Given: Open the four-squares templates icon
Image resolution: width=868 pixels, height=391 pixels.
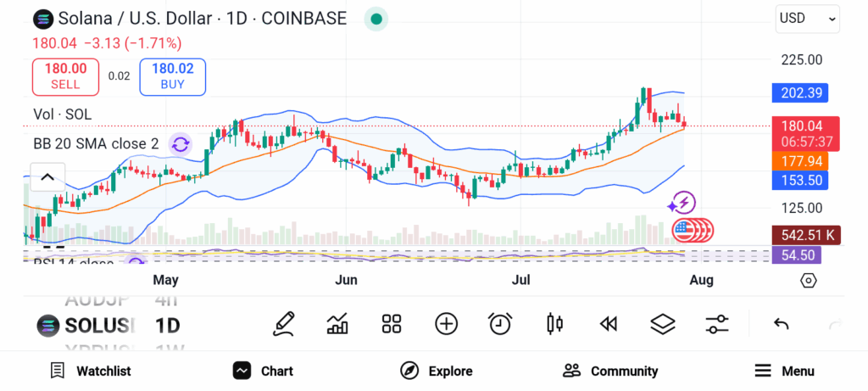Looking at the screenshot, I should coord(391,323).
